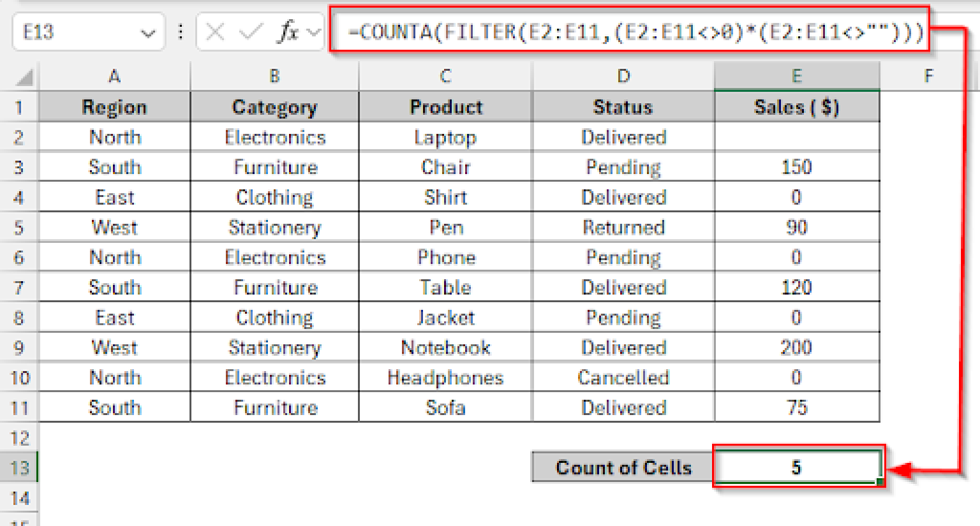Viewport: 980px width, 526px height.
Task: Click the empty Sales cell in row 2
Action: 796,136
